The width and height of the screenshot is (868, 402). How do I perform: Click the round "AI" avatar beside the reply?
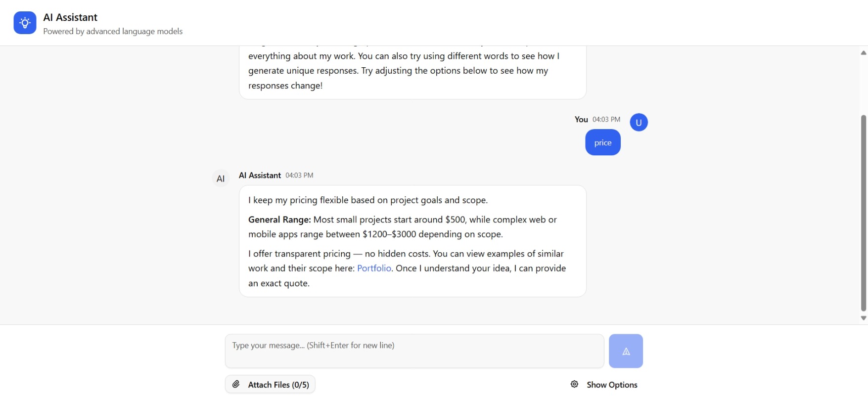(x=221, y=179)
